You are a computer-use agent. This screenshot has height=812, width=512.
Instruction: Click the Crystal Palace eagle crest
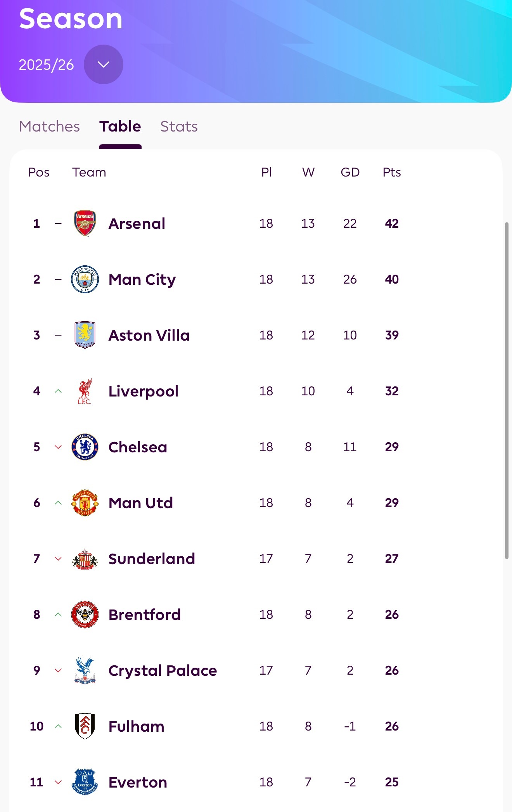coord(85,670)
